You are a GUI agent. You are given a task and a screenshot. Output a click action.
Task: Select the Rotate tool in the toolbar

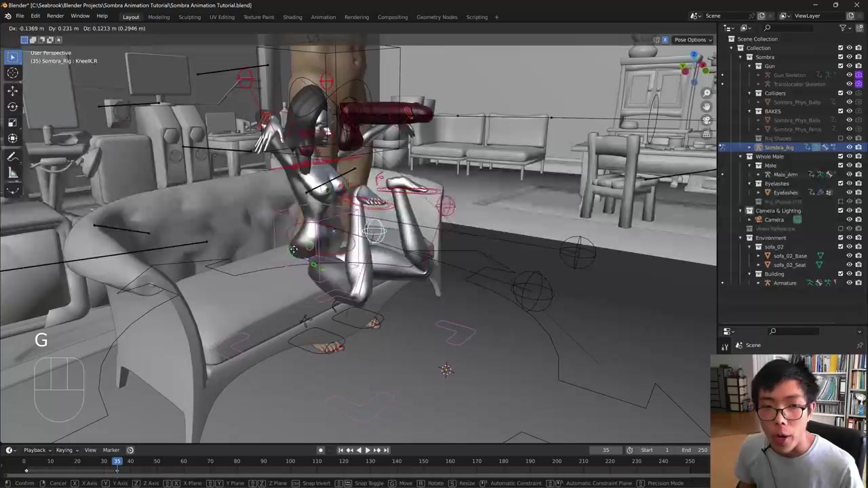pyautogui.click(x=12, y=106)
